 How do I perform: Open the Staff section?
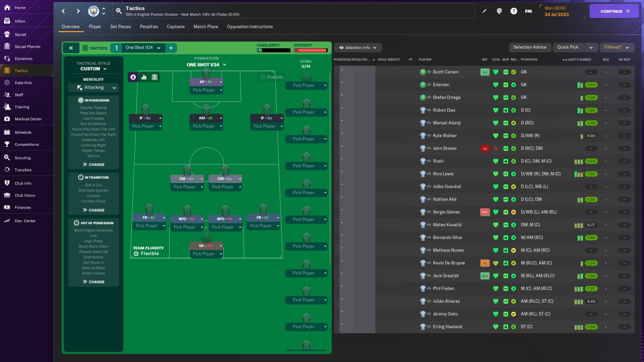(x=19, y=95)
